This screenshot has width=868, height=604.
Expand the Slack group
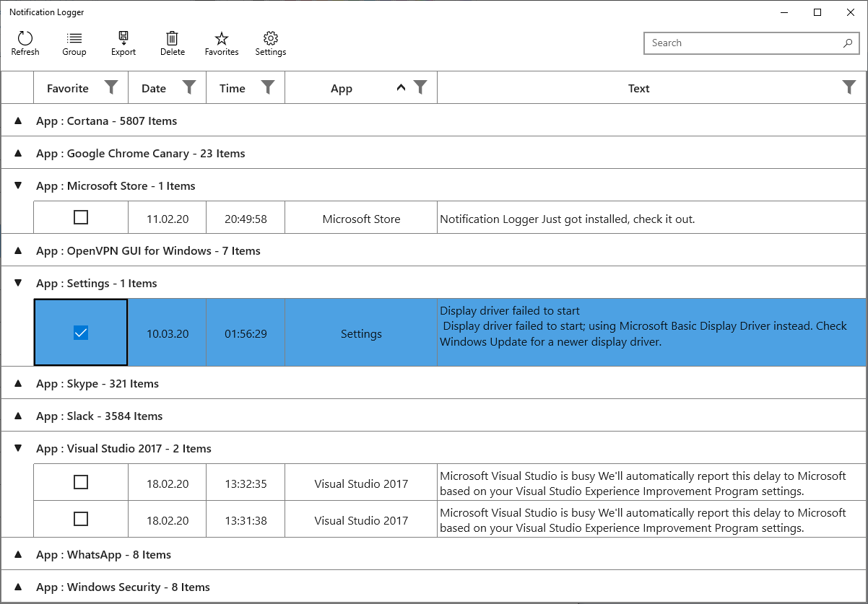click(x=19, y=416)
